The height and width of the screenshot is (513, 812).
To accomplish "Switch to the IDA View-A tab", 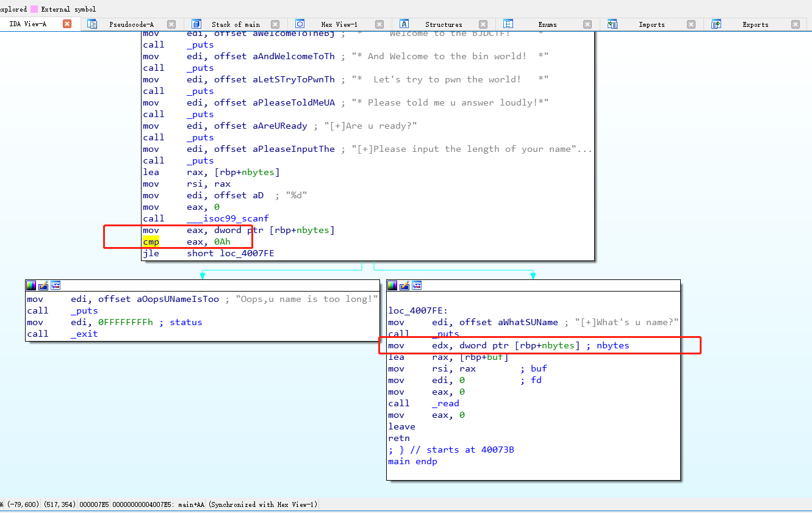I will click(x=28, y=24).
